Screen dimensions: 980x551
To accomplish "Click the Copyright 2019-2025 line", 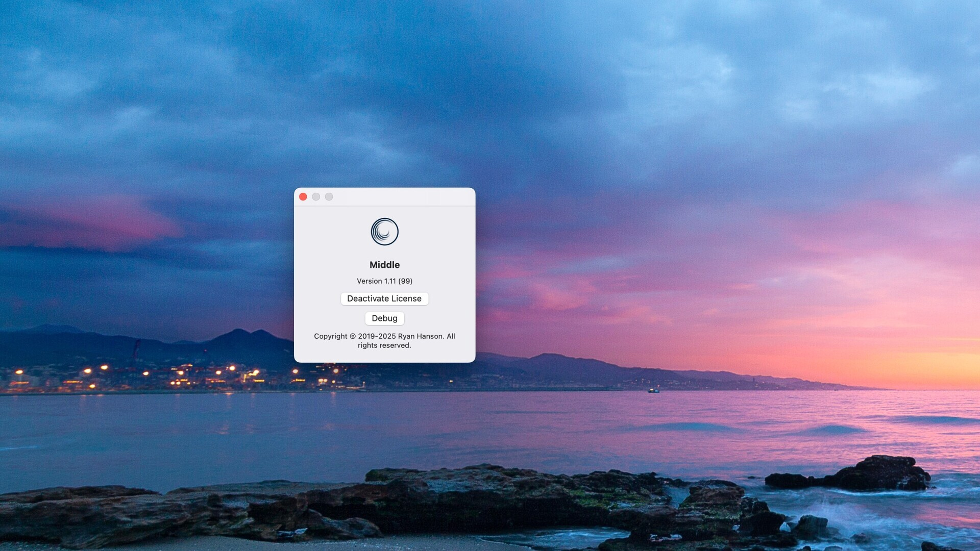I will 384,336.
